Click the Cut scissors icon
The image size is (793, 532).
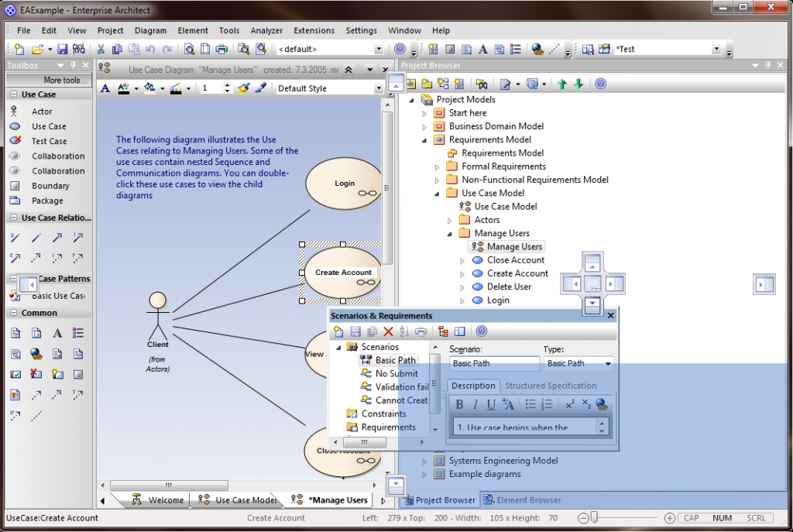pos(101,49)
